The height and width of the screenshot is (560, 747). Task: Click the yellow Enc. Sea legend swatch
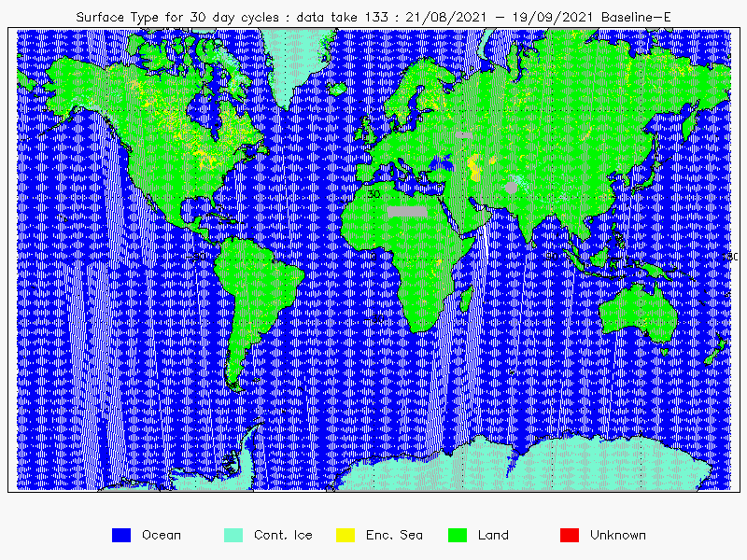345,535
